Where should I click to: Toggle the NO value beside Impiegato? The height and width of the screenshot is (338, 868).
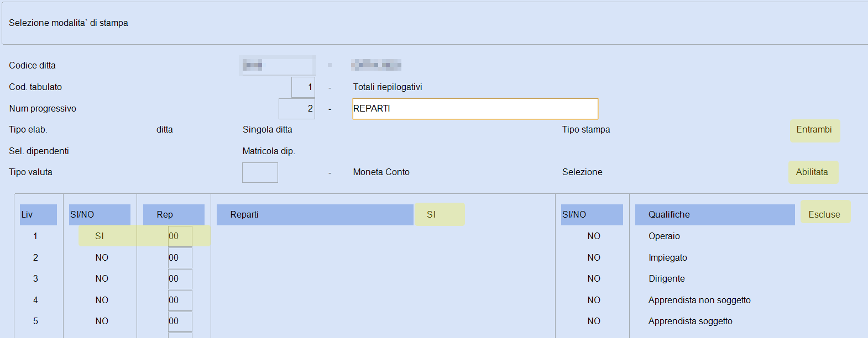click(594, 257)
